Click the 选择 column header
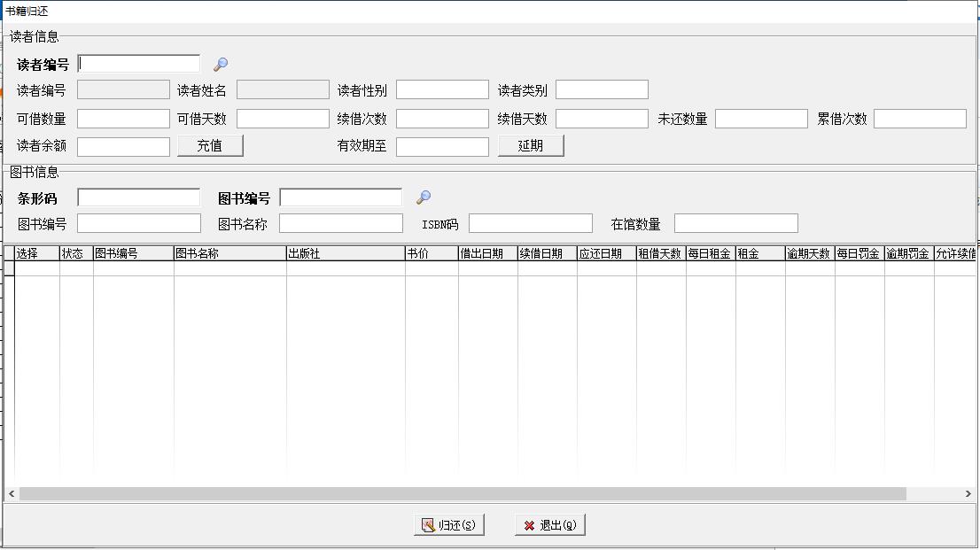The width and height of the screenshot is (980, 550). pos(37,254)
